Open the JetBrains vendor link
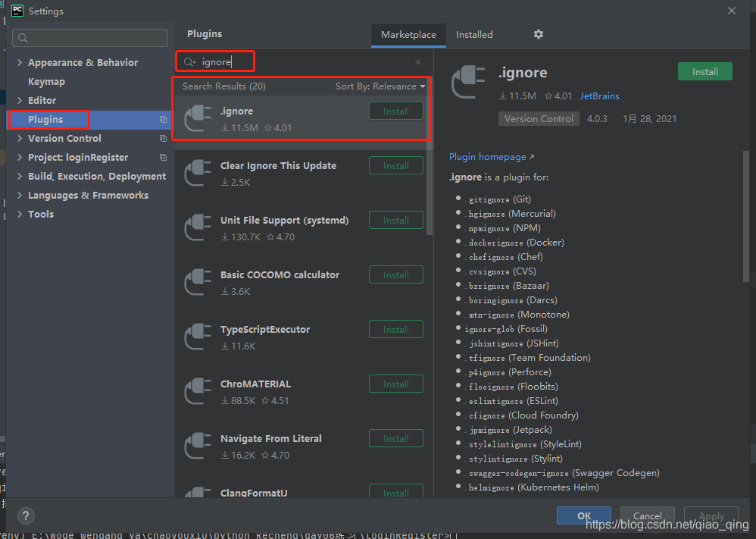This screenshot has width=756, height=539. [599, 96]
